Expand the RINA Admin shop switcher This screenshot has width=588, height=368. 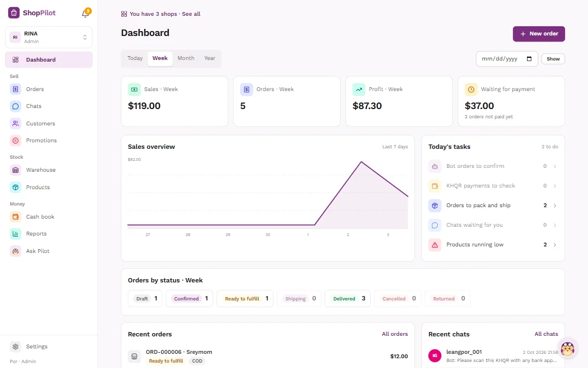coord(49,37)
